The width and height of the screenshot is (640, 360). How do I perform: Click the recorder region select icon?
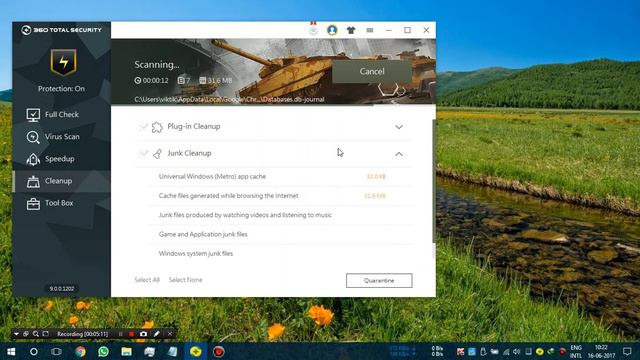point(46,334)
